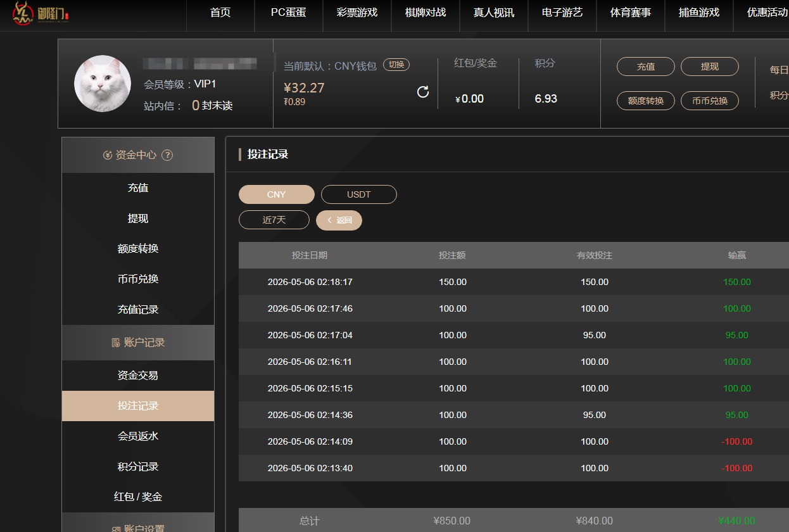Image resolution: width=789 pixels, height=532 pixels.
Task: Open 电子游艺 section
Action: 562,13
